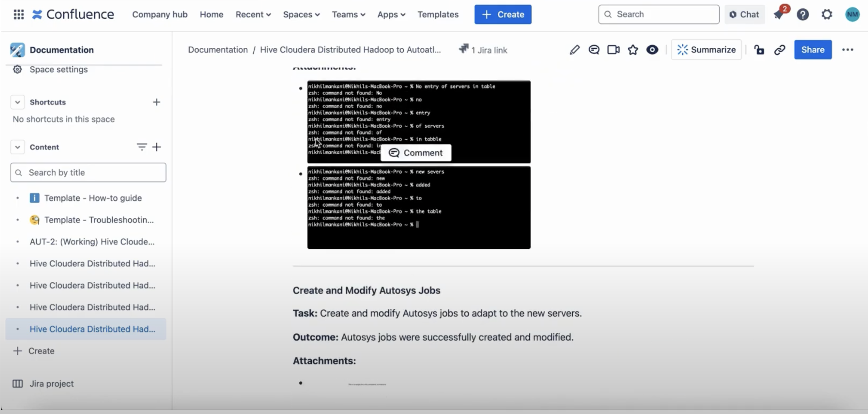The height and width of the screenshot is (414, 868).
Task: Collapse the Content section chevron
Action: click(x=17, y=147)
